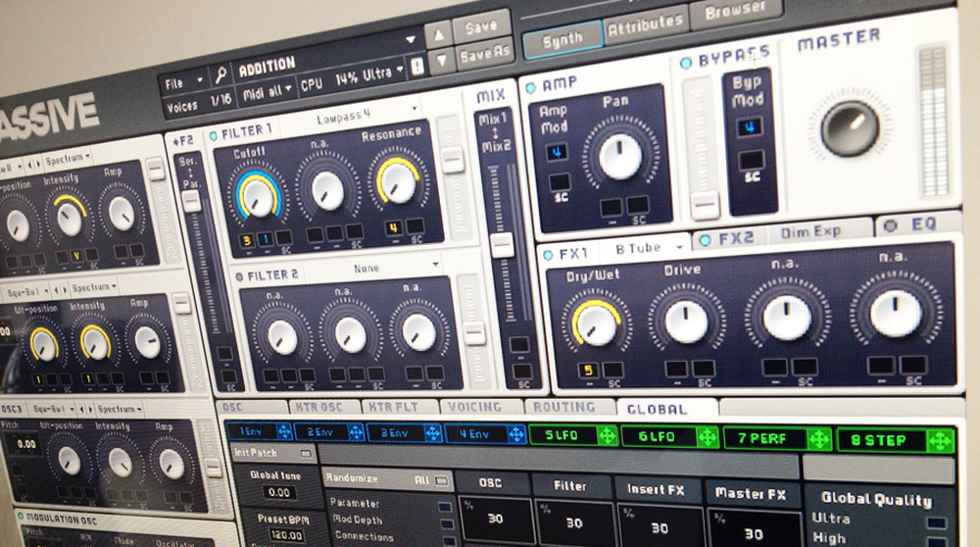Select the 5 LFO modulation page
This screenshot has width=980, height=547.
[561, 434]
